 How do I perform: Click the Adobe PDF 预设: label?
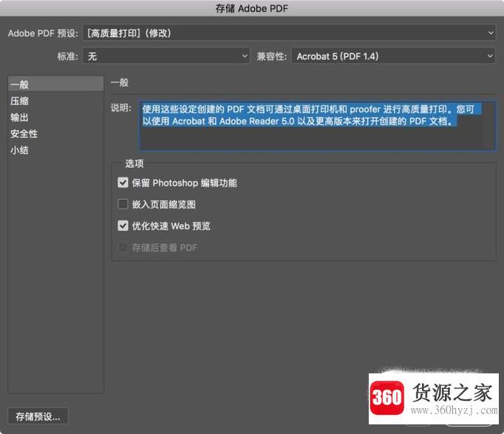43,33
